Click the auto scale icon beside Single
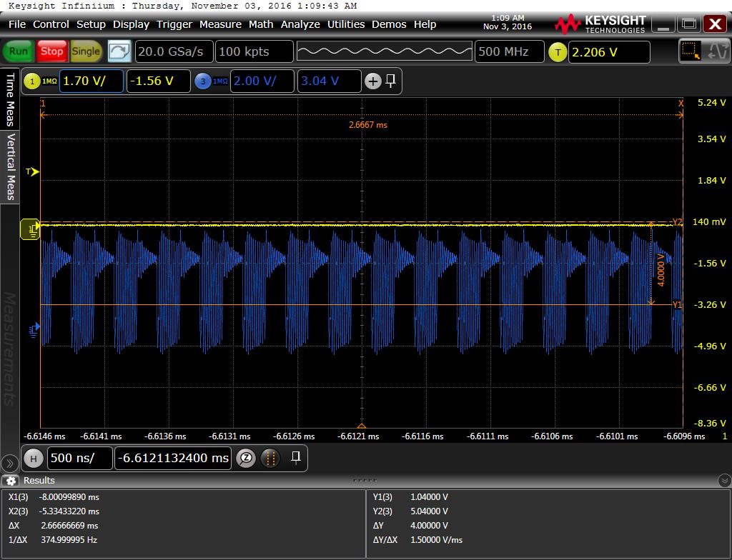 point(119,51)
